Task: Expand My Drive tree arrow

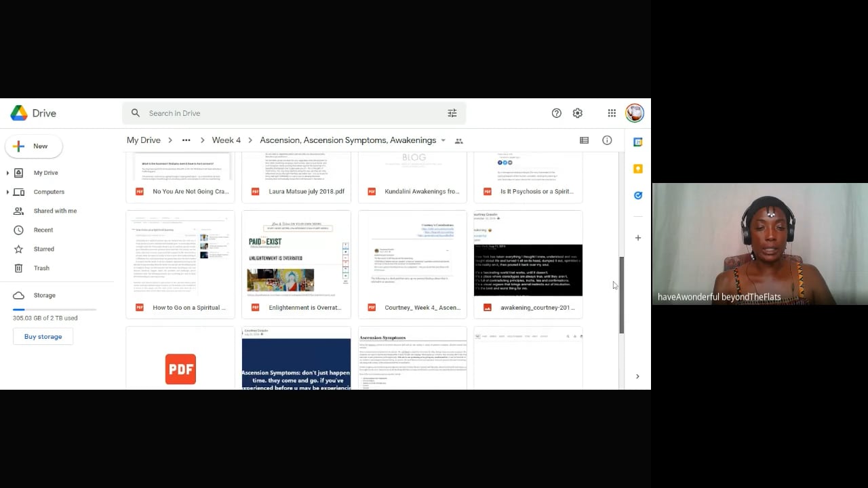Action: [7, 173]
